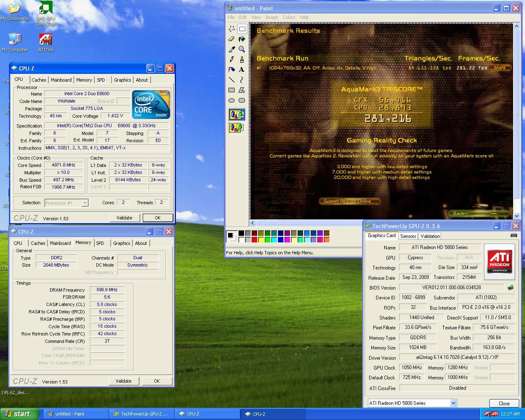Enable opaque selection mode in Paint
The height and width of the screenshot is (420, 525).
(237, 114)
